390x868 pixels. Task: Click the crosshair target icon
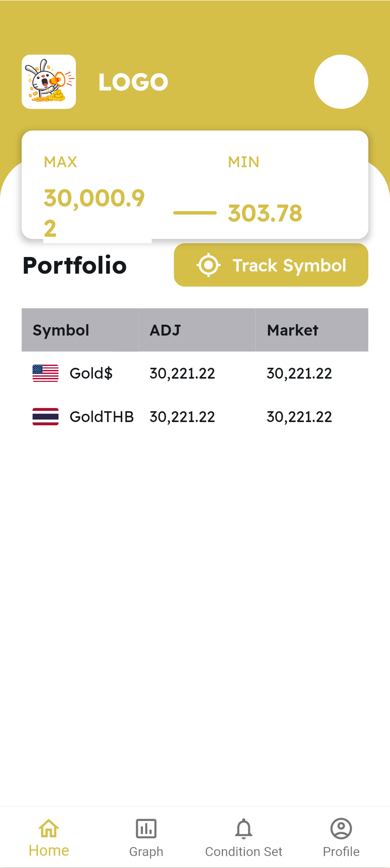click(208, 265)
